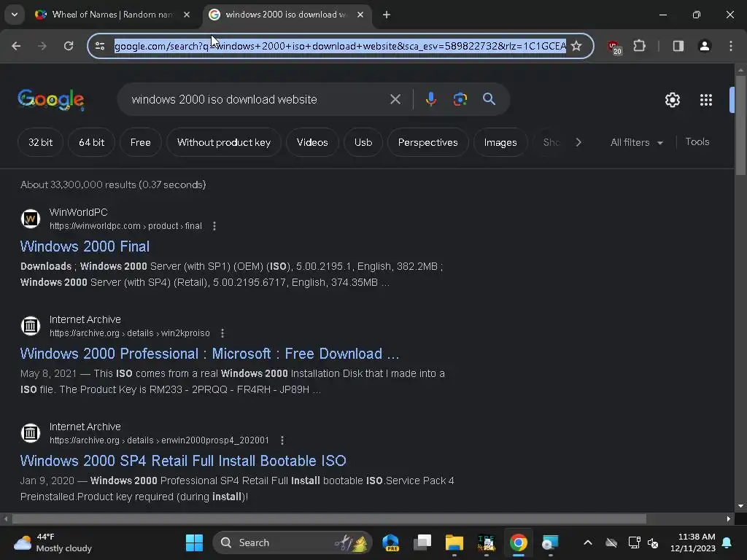Screen dimensions: 747x560
Task: Click the scroll down arrow of the scrollbar
Action: [x=740, y=506]
